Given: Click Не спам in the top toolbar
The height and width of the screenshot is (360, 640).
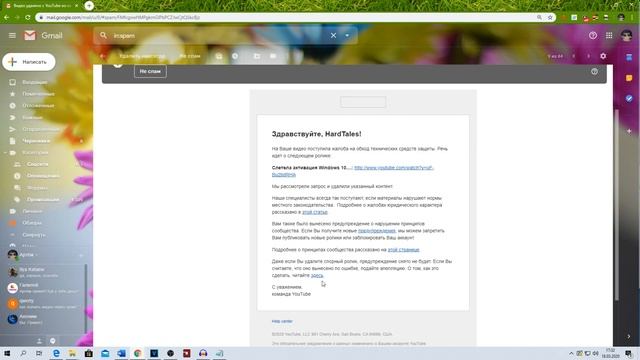Looking at the screenshot, I should pos(190,56).
